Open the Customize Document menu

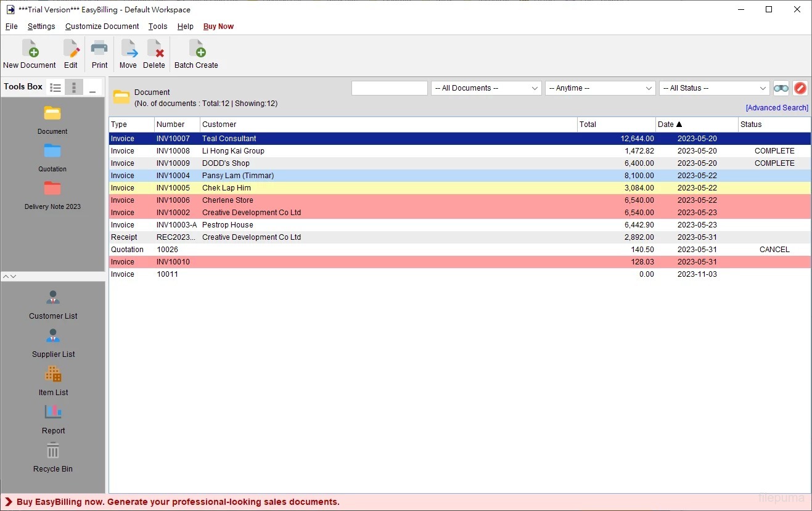[102, 27]
